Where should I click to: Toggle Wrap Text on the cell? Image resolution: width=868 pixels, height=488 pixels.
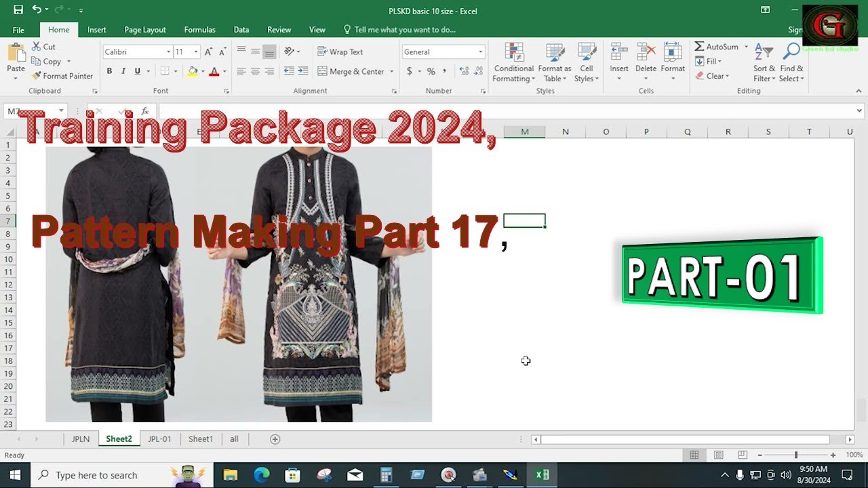[x=340, y=52]
